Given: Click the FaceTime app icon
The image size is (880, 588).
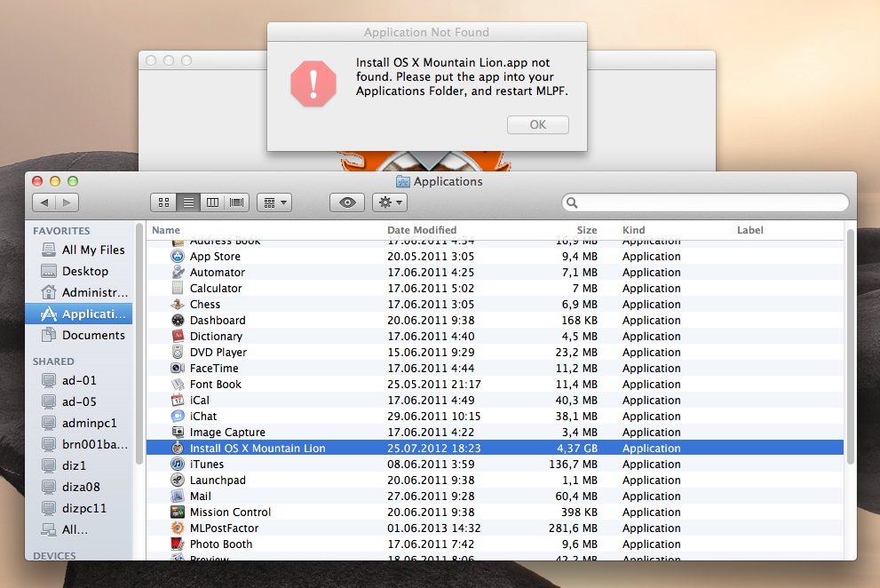Looking at the screenshot, I should pyautogui.click(x=178, y=369).
